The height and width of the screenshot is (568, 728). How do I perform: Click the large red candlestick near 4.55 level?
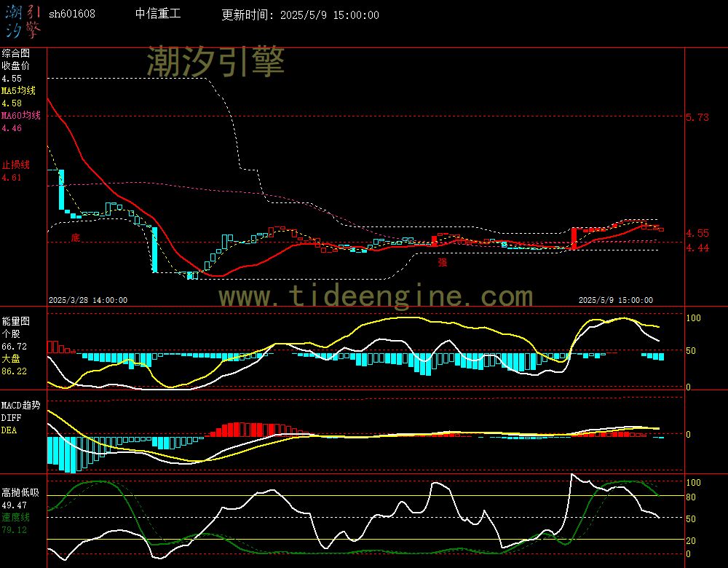pyautogui.click(x=574, y=238)
